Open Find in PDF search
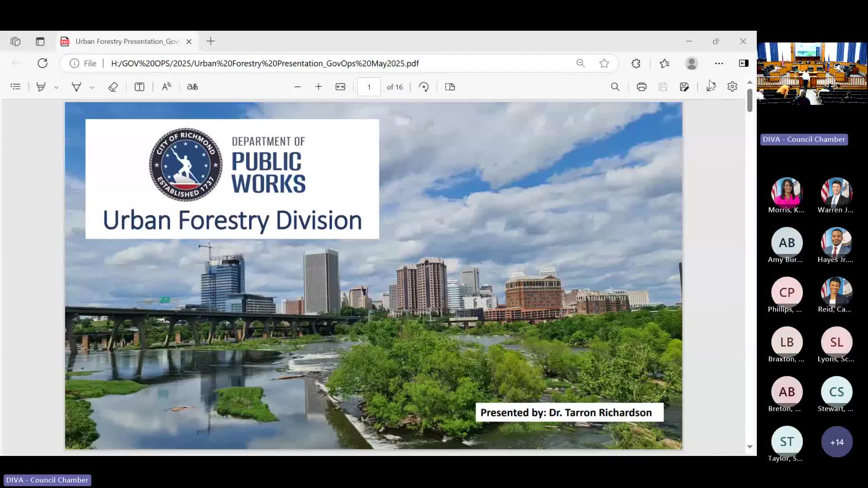 615,87
